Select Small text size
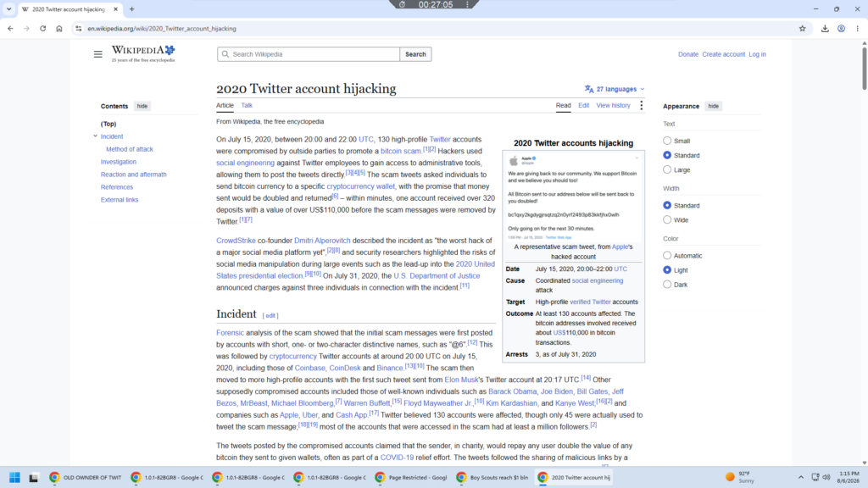This screenshot has height=488, width=868. (x=667, y=141)
